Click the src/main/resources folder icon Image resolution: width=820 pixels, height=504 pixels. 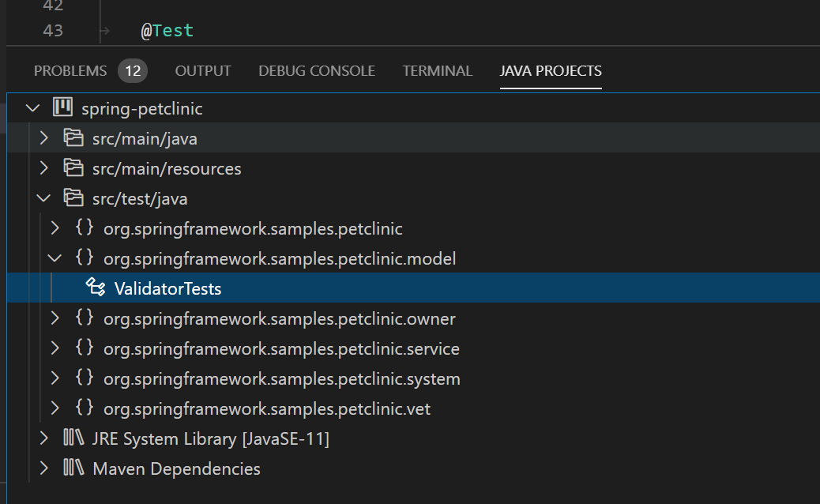point(73,167)
